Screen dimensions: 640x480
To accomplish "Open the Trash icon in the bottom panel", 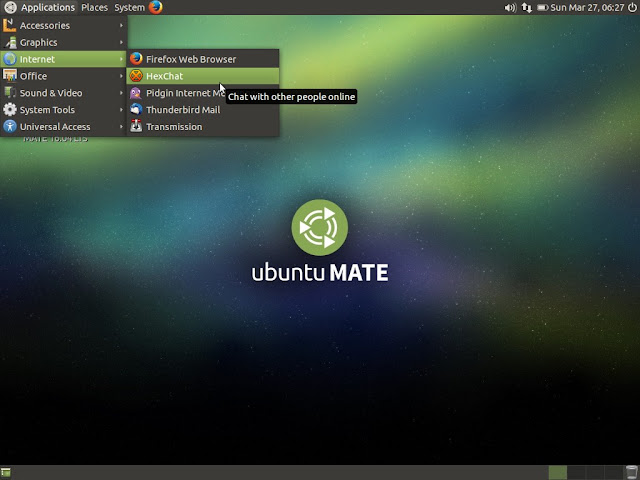I will 632,472.
